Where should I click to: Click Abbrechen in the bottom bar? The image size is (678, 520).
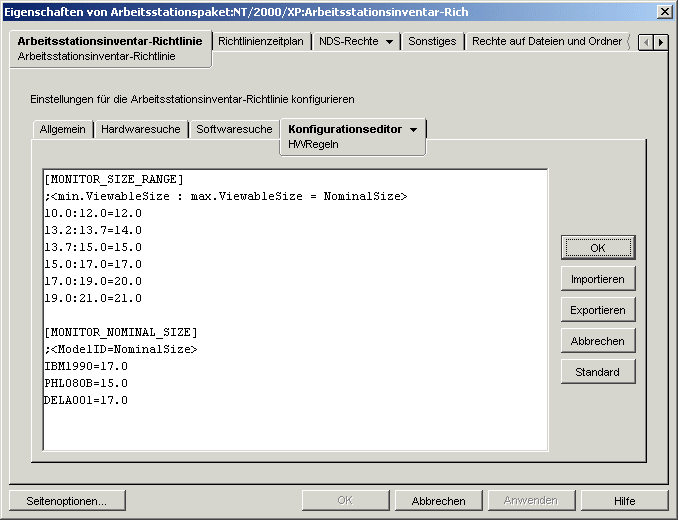click(x=438, y=501)
